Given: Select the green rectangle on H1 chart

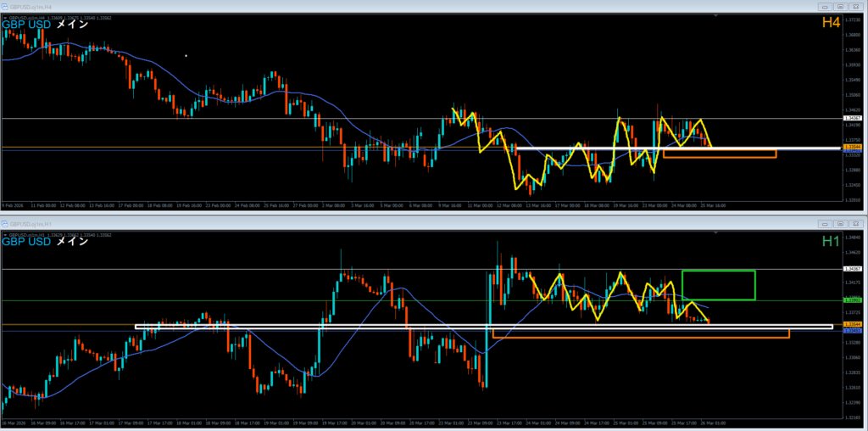Looking at the screenshot, I should [x=718, y=271].
